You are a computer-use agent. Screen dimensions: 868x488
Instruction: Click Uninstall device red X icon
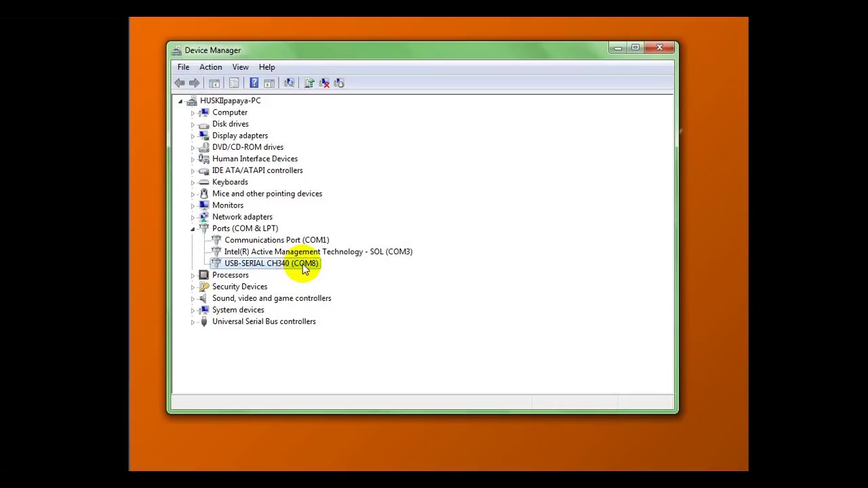tap(324, 83)
